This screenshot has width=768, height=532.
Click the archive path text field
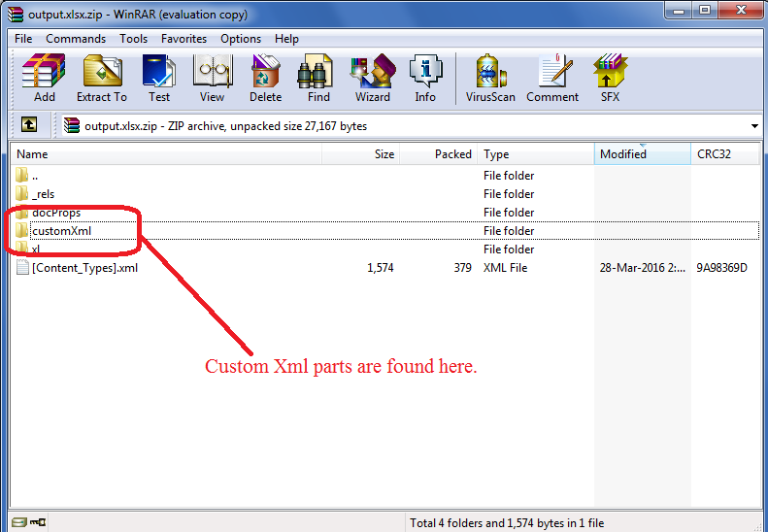coord(412,126)
